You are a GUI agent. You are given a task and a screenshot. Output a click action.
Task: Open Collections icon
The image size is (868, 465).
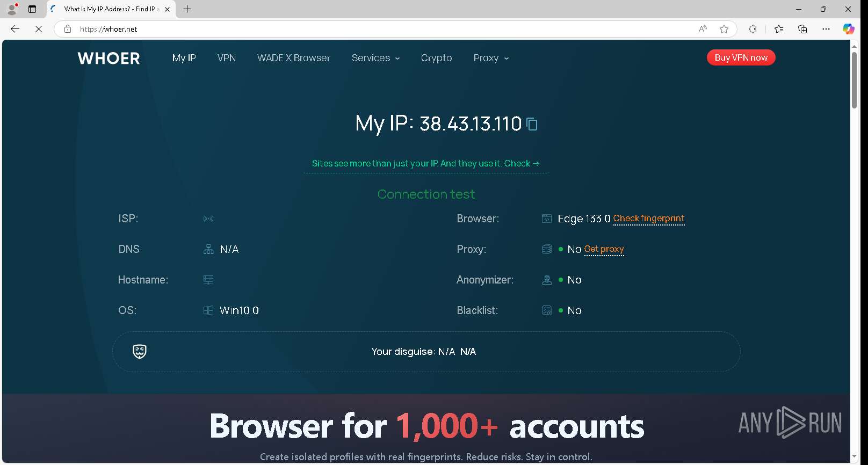click(802, 29)
